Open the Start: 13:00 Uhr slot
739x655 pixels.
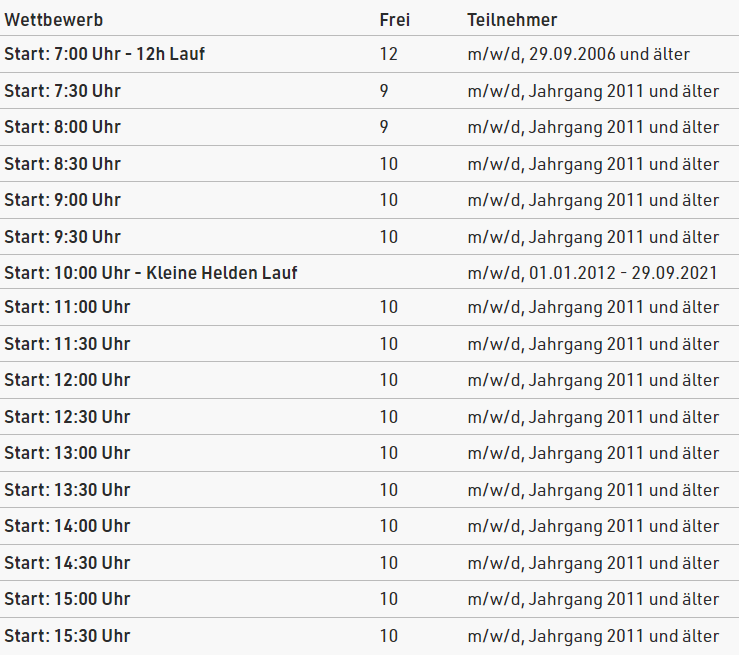coord(370,453)
